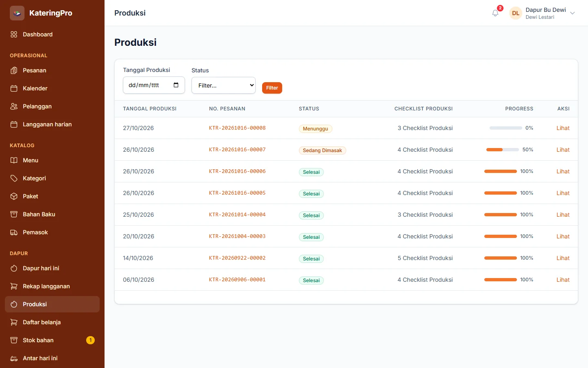Viewport: 588px width, 368px height.
Task: Click the Menunggu status badge
Action: pyautogui.click(x=316, y=129)
